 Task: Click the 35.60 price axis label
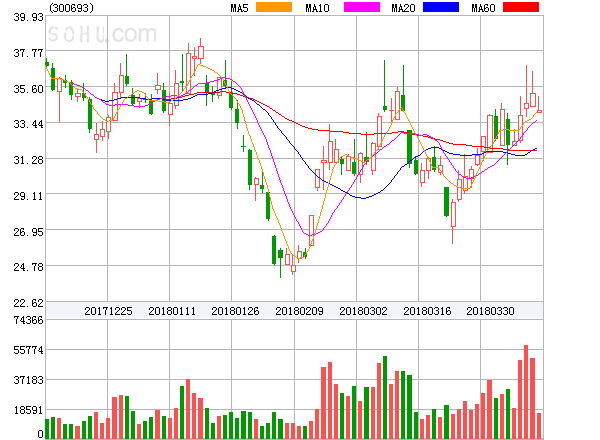[28, 89]
